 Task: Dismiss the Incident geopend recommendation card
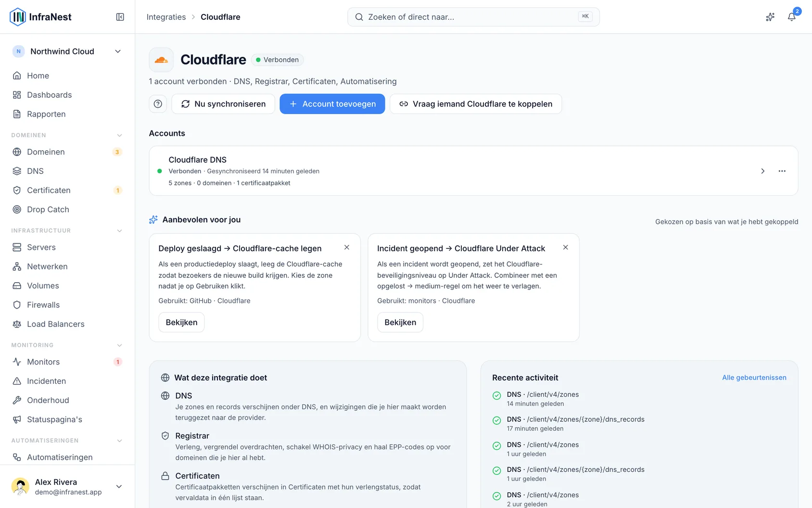[x=566, y=247]
